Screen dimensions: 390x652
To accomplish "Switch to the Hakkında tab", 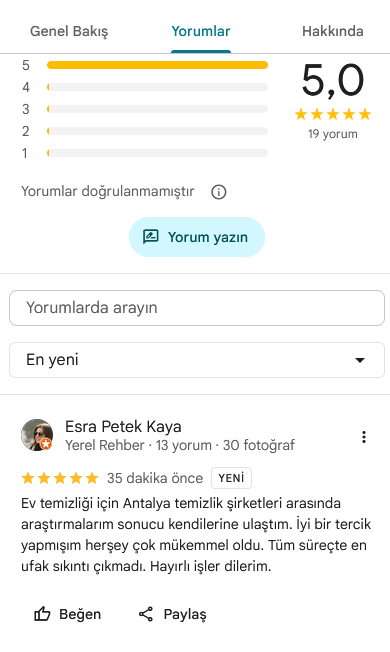I will tap(333, 31).
